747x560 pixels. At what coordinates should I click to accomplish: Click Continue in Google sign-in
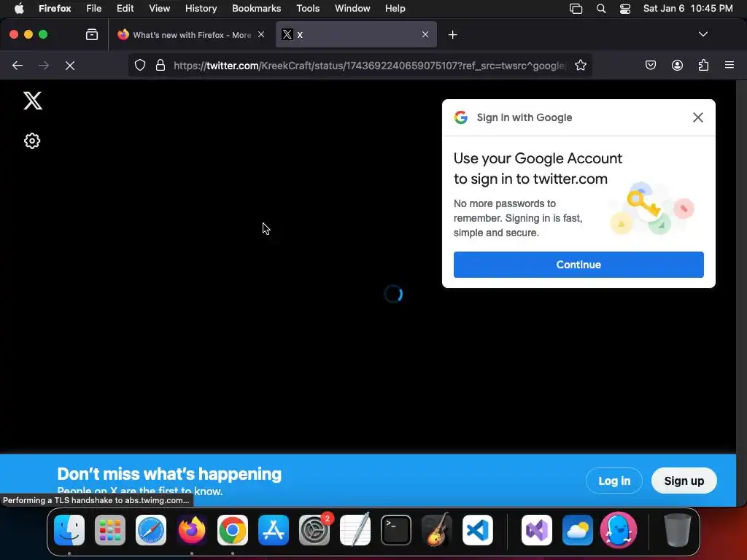578,264
